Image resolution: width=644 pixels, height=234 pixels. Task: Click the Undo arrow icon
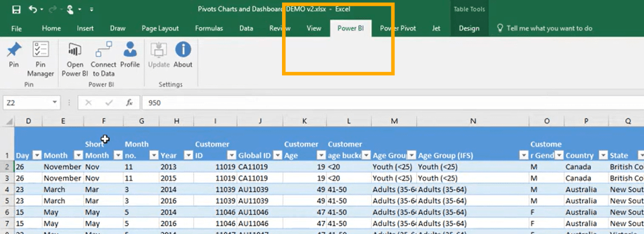(x=33, y=9)
